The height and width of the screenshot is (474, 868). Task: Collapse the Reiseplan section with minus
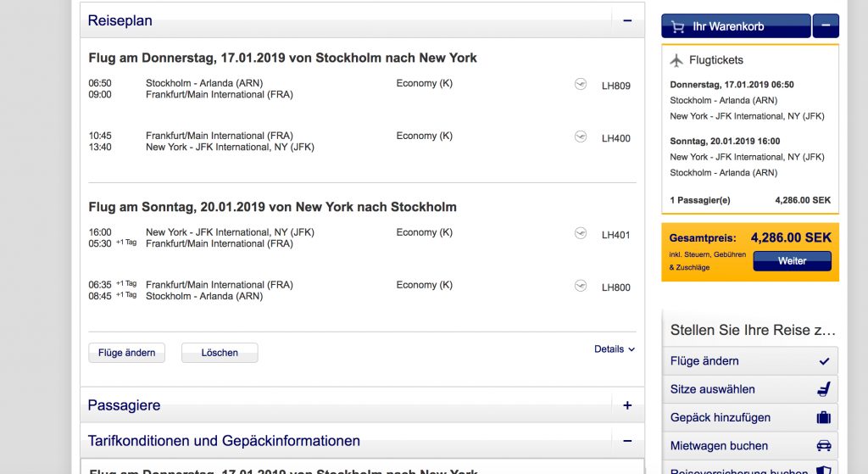pyautogui.click(x=627, y=20)
